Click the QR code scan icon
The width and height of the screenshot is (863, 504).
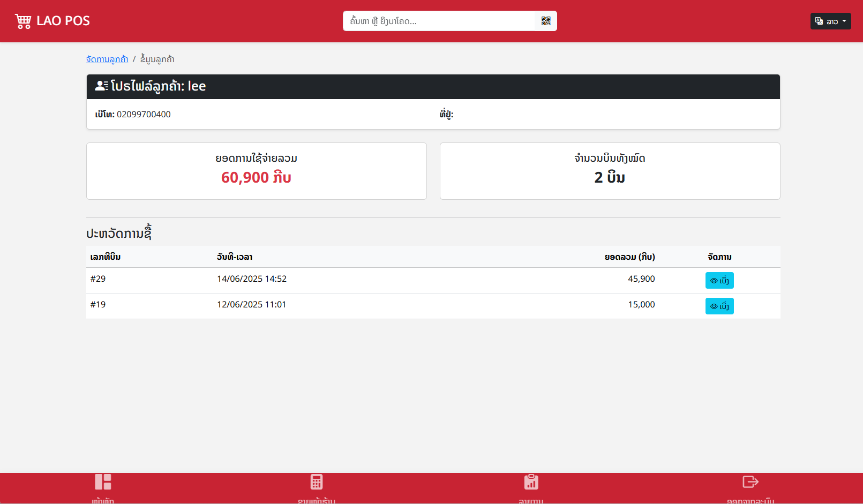(546, 21)
